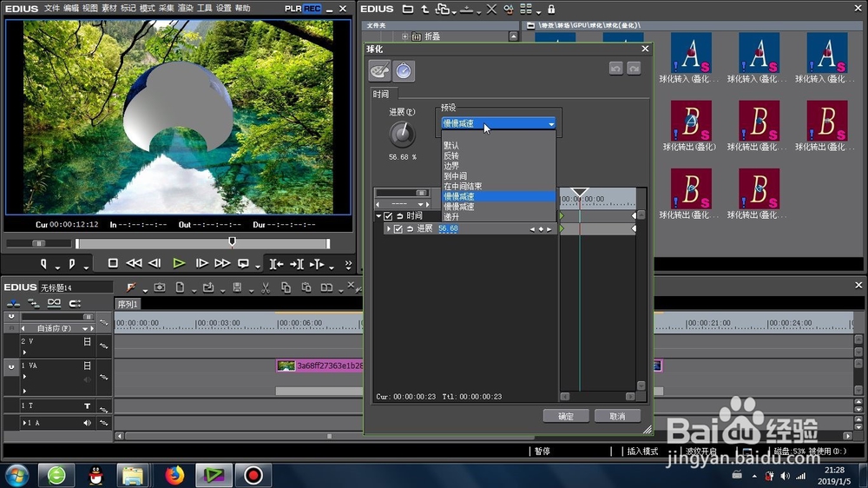Step back one frame in the player
Screen dimensions: 868x488
(155, 264)
